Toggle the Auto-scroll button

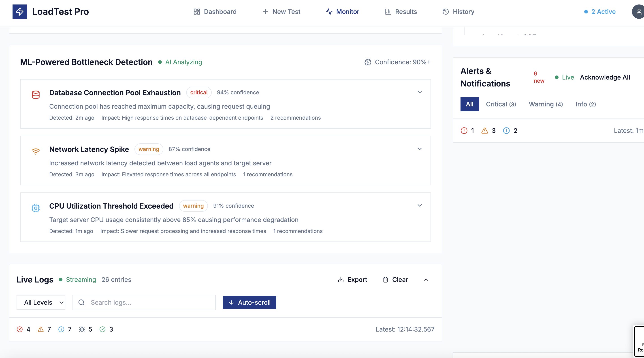point(249,302)
